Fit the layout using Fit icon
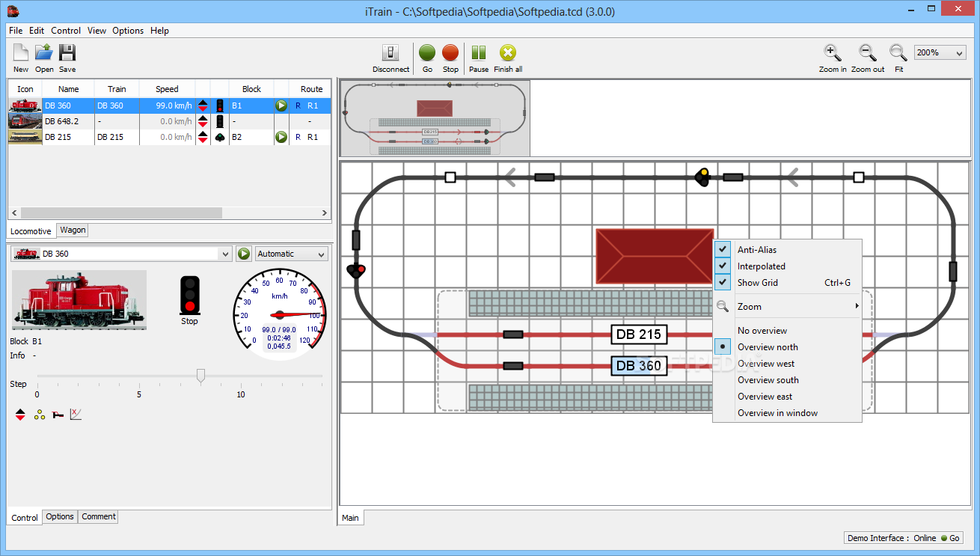980x556 pixels. (x=898, y=53)
